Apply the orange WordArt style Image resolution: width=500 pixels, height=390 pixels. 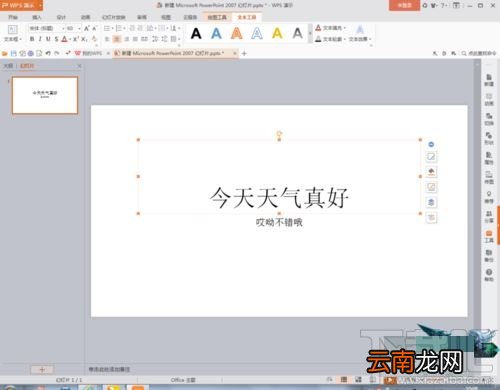[x=237, y=33]
